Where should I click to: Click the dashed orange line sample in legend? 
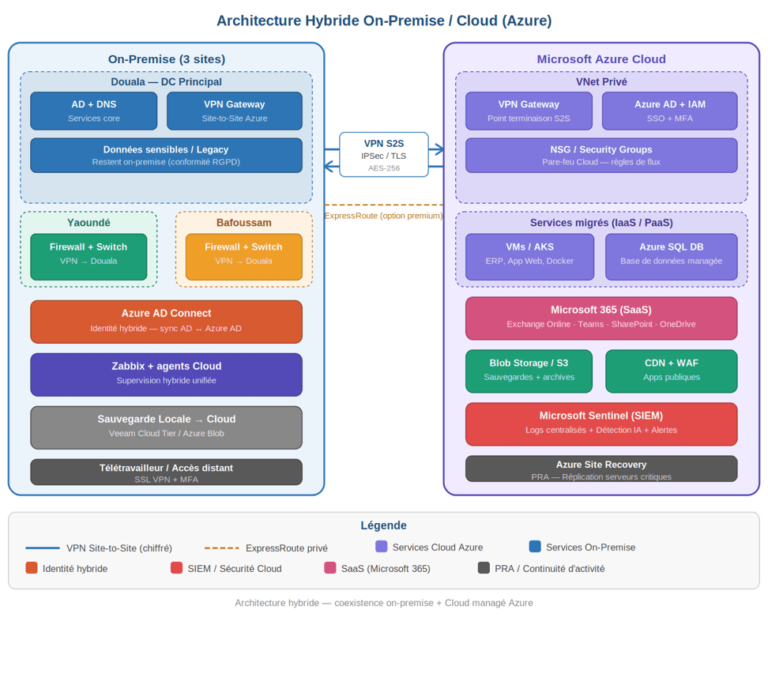pos(222,548)
